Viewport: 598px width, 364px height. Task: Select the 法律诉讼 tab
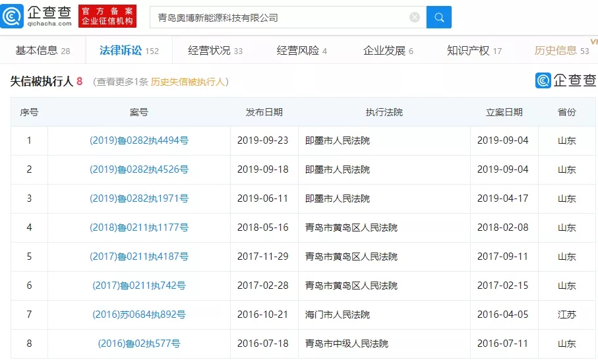[129, 51]
